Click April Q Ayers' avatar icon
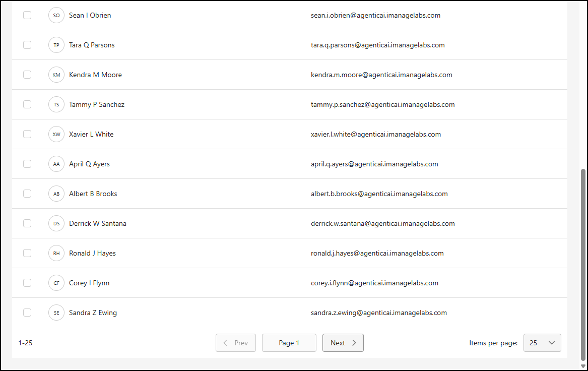The width and height of the screenshot is (588, 371). tap(56, 164)
